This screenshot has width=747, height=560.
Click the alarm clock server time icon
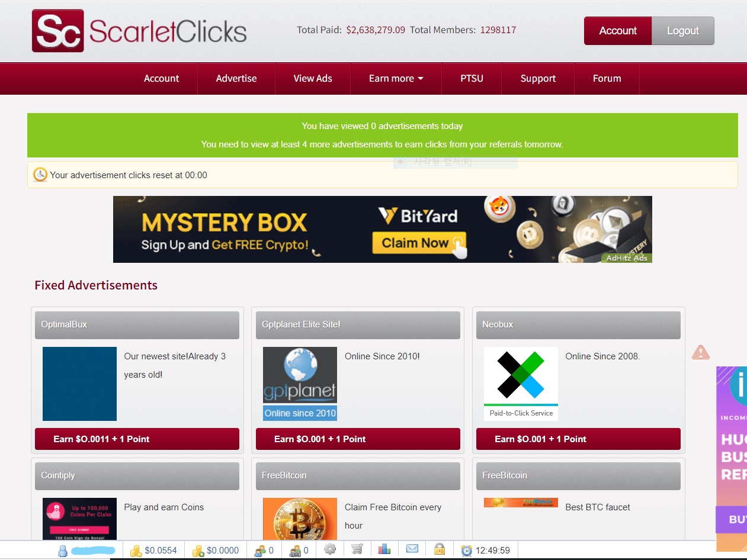(467, 551)
